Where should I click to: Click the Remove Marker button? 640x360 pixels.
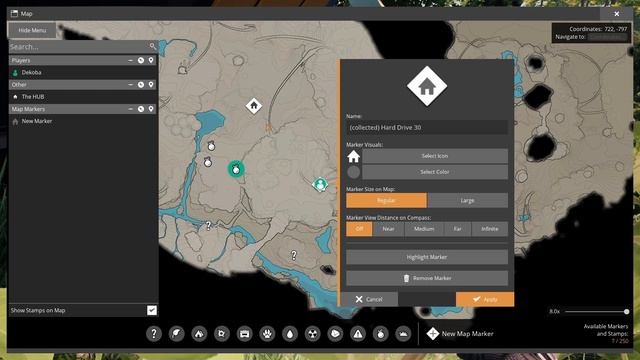point(427,278)
